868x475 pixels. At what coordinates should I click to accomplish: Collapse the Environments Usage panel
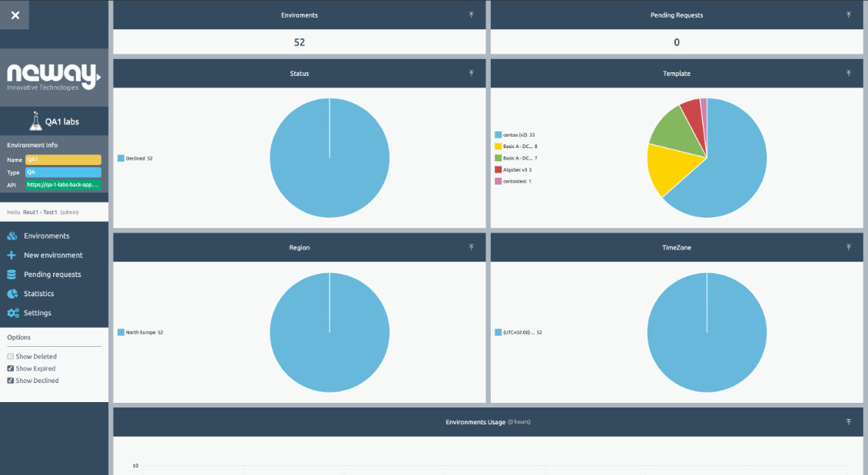(x=848, y=421)
